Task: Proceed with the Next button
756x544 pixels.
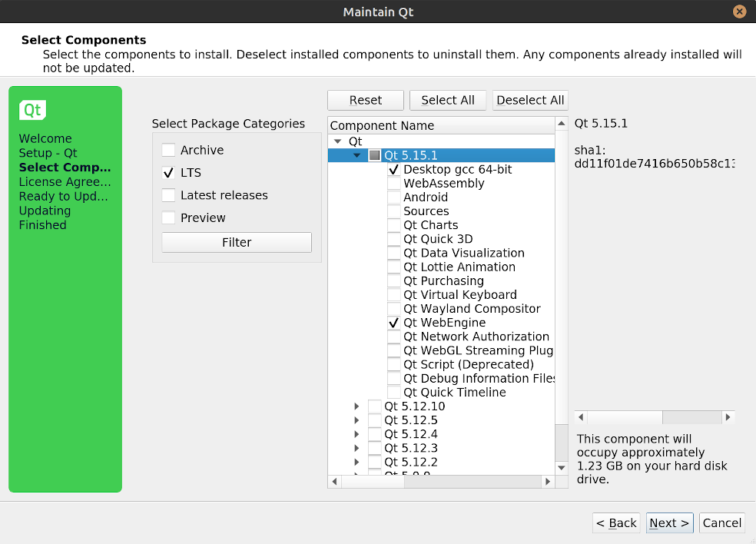Action: [670, 522]
